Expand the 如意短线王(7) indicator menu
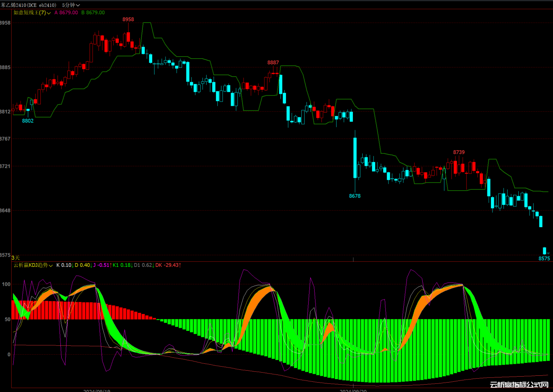553x392 pixels. coord(33,13)
